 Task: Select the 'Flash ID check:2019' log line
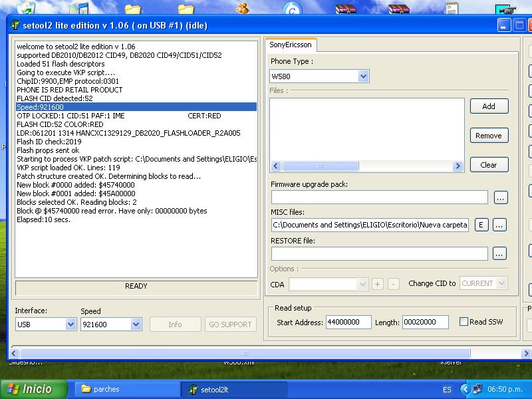49,142
